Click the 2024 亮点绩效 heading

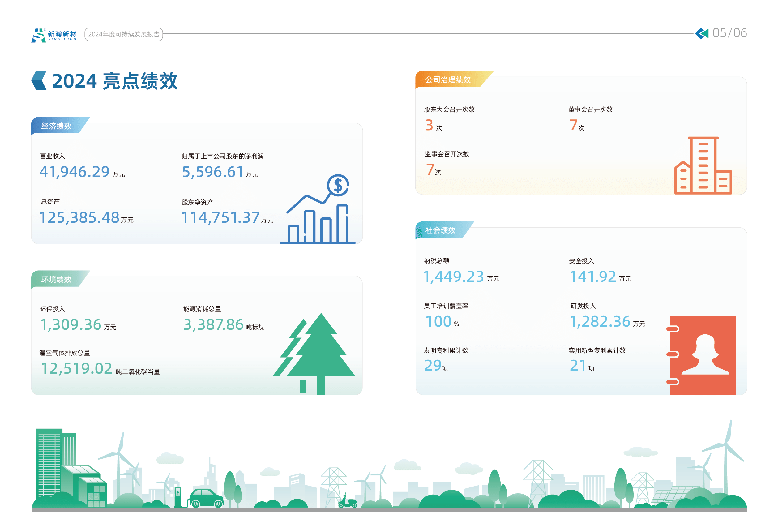[114, 81]
